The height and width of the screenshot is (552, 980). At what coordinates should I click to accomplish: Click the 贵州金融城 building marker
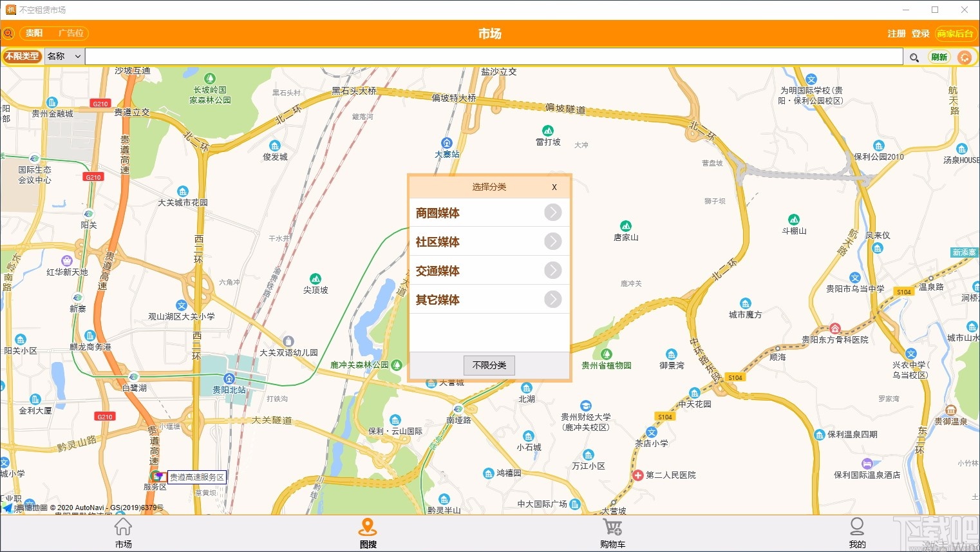[52, 102]
